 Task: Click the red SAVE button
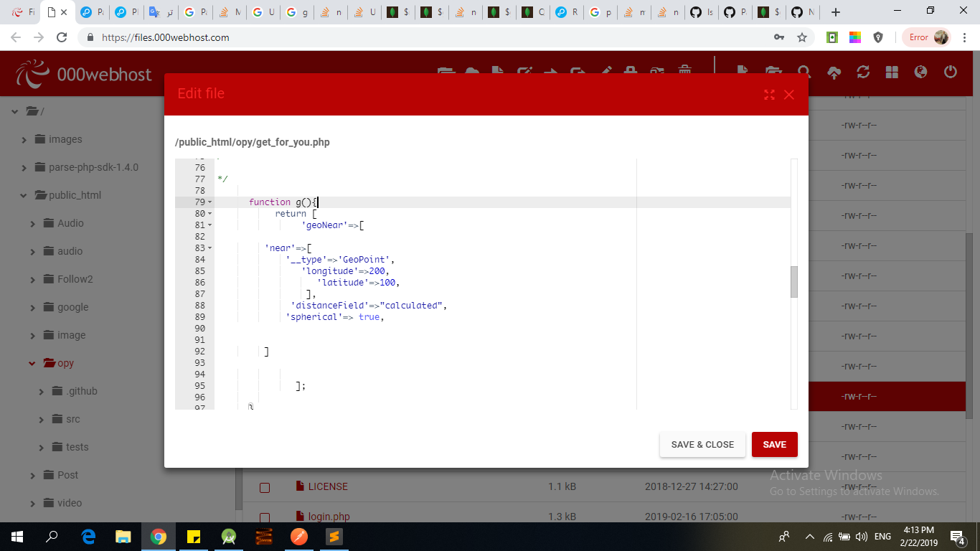click(775, 445)
